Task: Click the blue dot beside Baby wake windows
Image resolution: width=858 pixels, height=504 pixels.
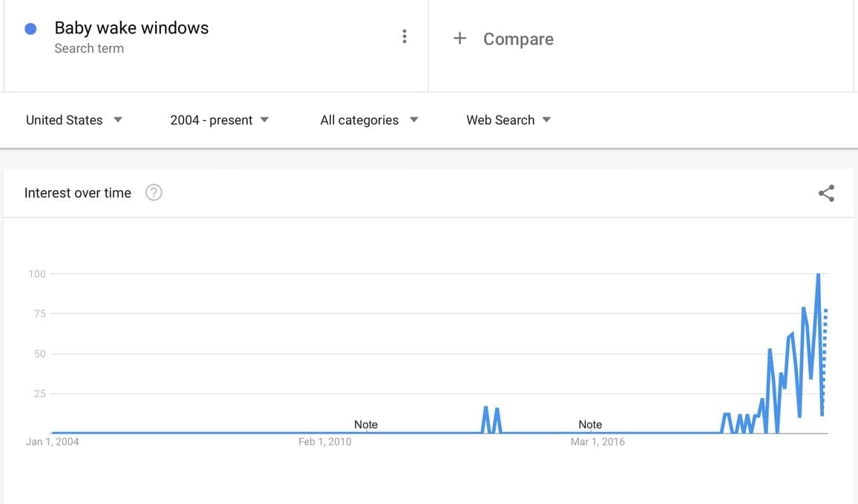Action: (31, 29)
